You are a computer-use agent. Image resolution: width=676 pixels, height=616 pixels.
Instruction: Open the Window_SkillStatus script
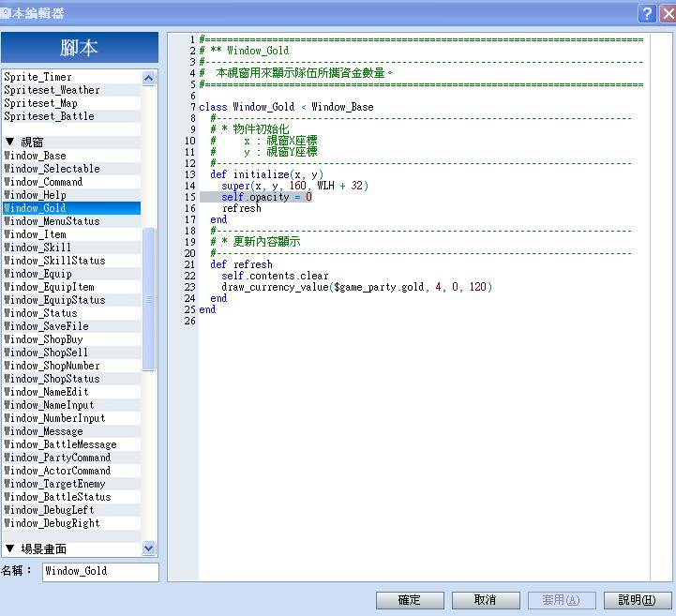[x=71, y=261]
